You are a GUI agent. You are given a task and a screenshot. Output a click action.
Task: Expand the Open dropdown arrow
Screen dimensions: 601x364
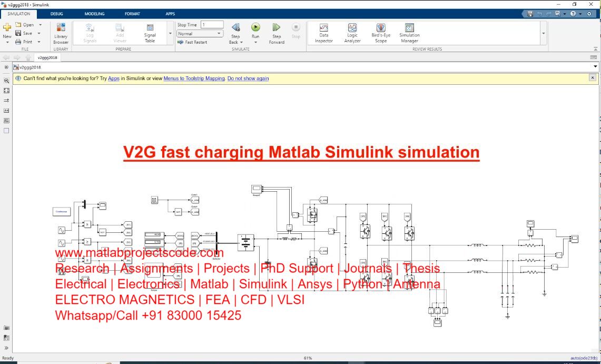(x=40, y=25)
